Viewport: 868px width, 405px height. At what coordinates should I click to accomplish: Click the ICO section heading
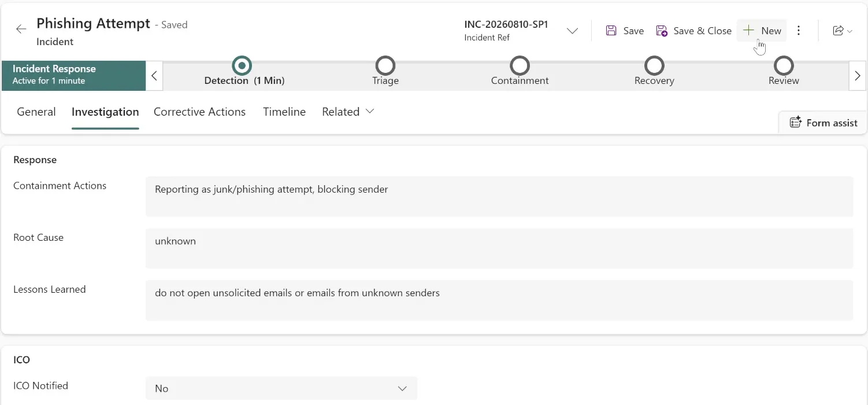coord(21,359)
